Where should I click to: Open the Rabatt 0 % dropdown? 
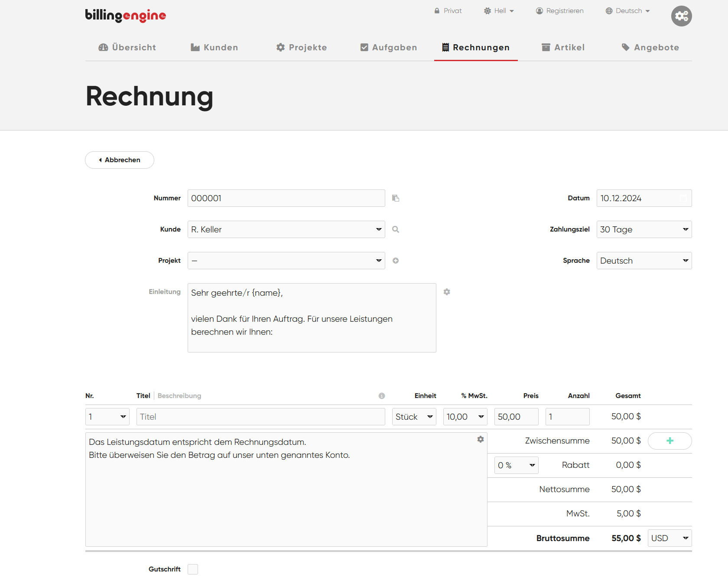517,465
